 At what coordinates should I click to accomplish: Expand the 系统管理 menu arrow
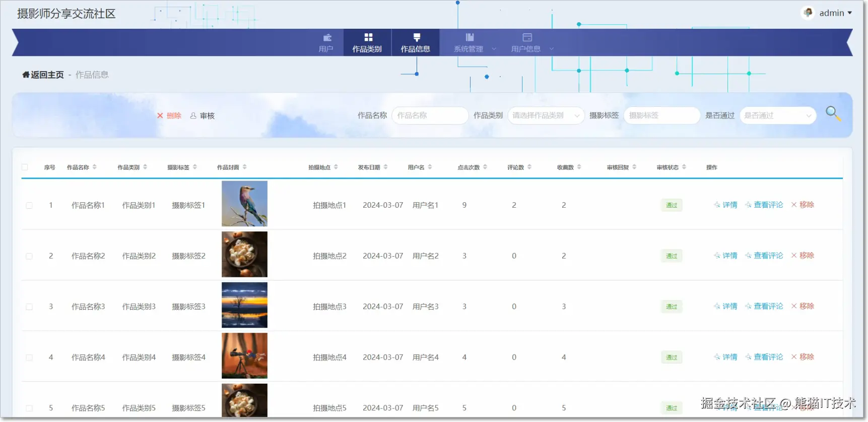494,49
